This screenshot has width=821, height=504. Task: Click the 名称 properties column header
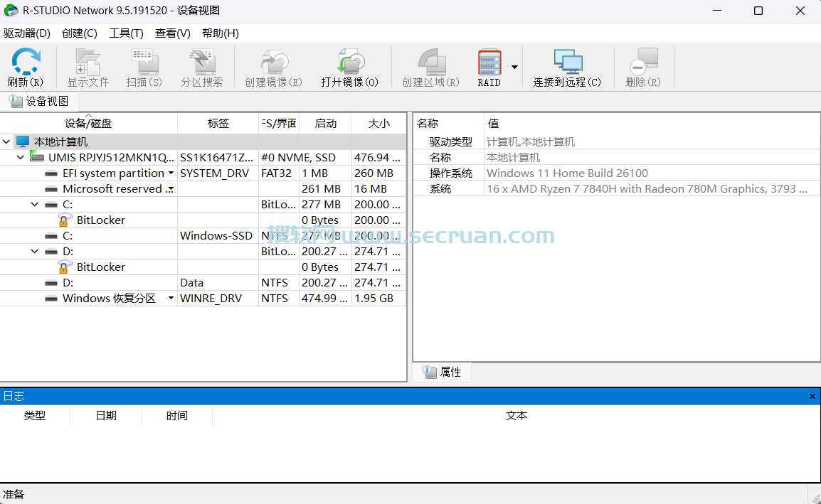click(x=449, y=124)
